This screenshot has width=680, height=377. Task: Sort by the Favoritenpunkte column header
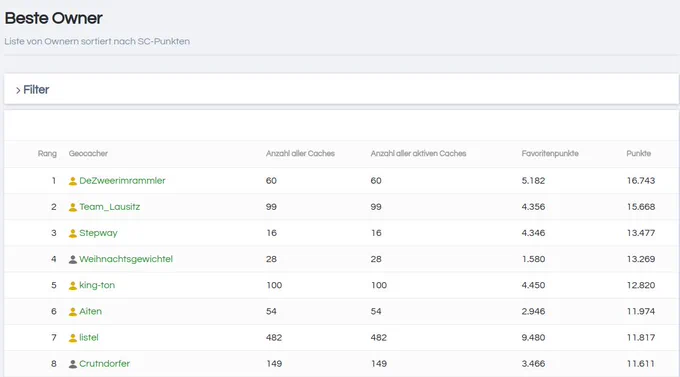point(550,154)
